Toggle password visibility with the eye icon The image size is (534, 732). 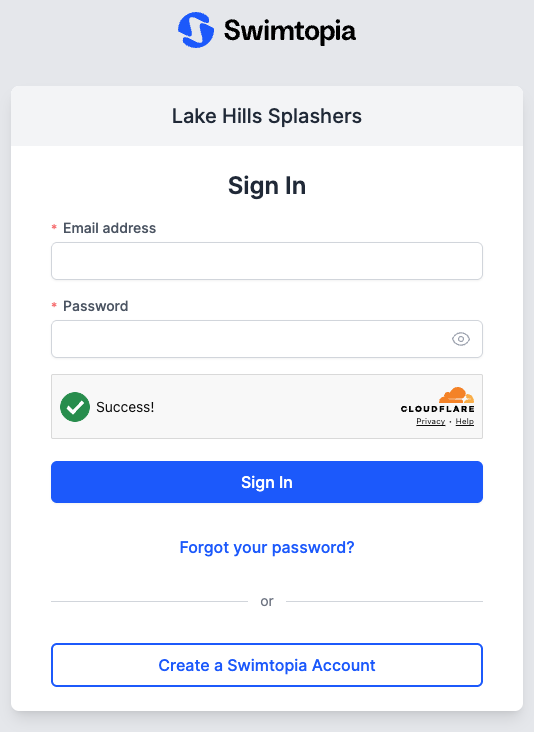click(461, 339)
